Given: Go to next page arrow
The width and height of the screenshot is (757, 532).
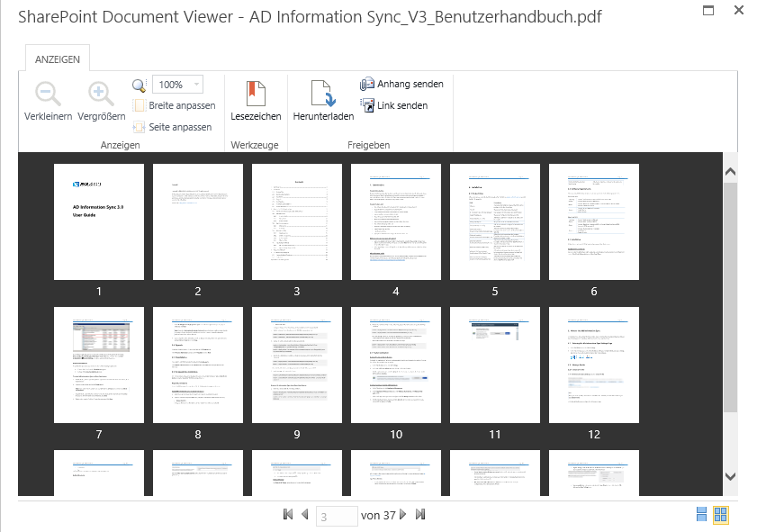Looking at the screenshot, I should coord(403,515).
